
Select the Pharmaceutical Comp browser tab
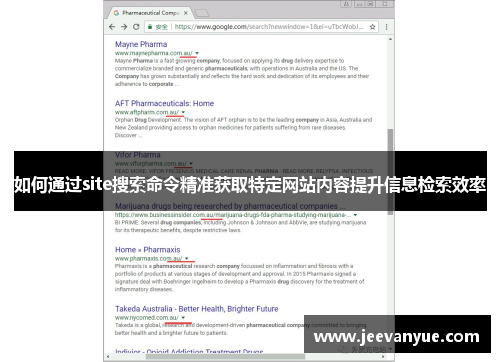pos(150,13)
